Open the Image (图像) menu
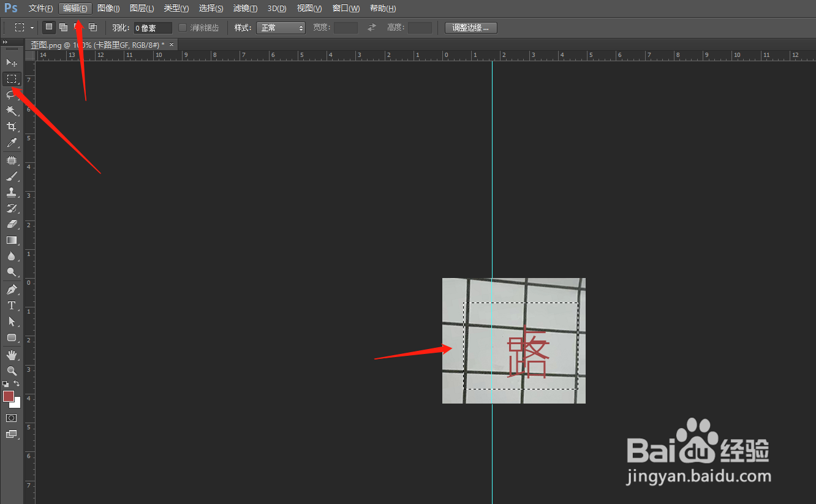Viewport: 816px width, 504px height. 108,9
